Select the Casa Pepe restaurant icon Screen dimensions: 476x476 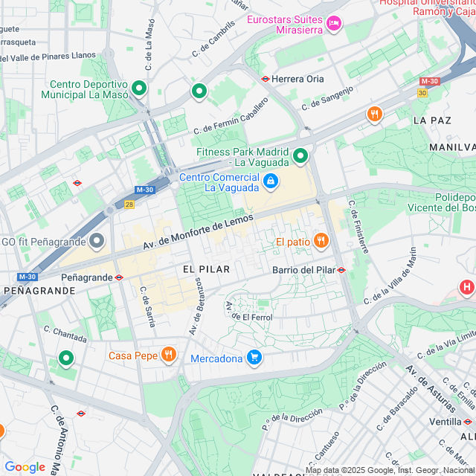[x=169, y=355]
